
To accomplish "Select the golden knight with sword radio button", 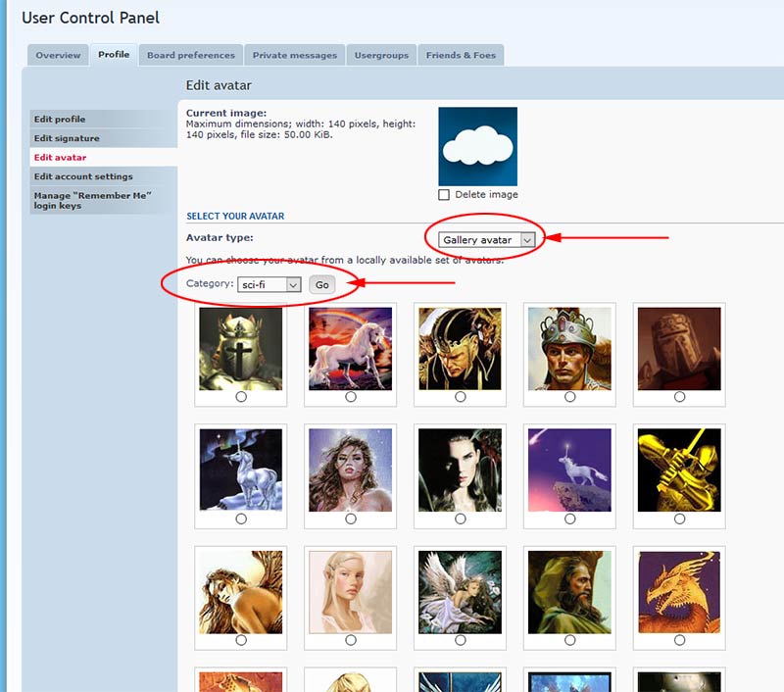I will pyautogui.click(x=679, y=519).
